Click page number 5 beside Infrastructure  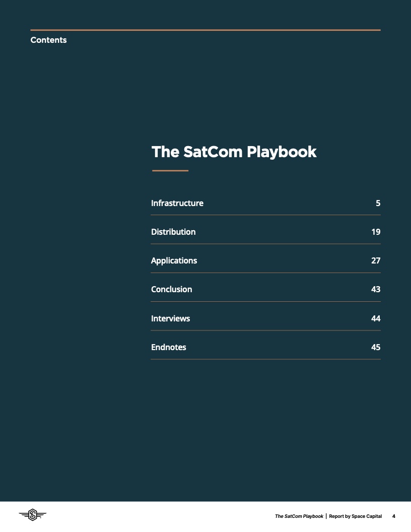378,204
